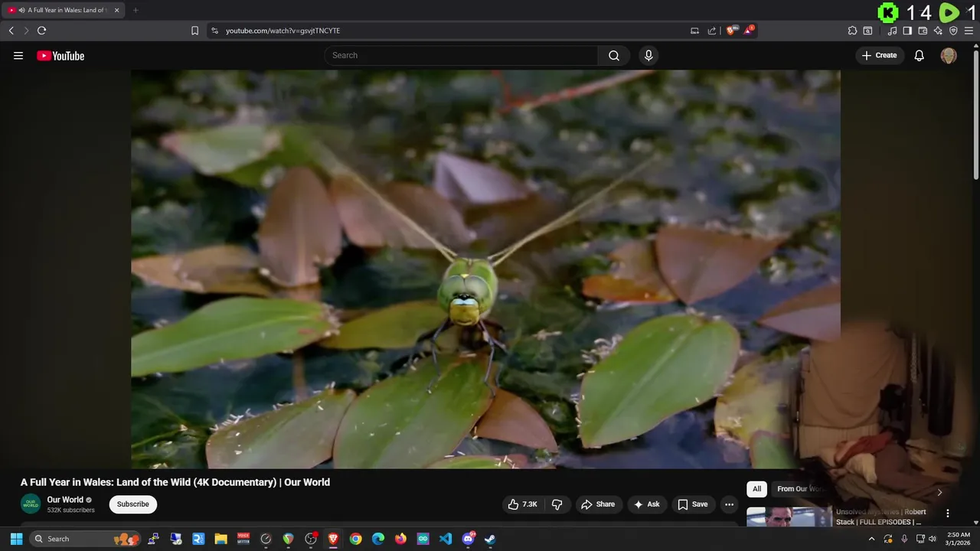980x551 pixels.
Task: Go to the YouTube home logo
Action: click(60, 56)
